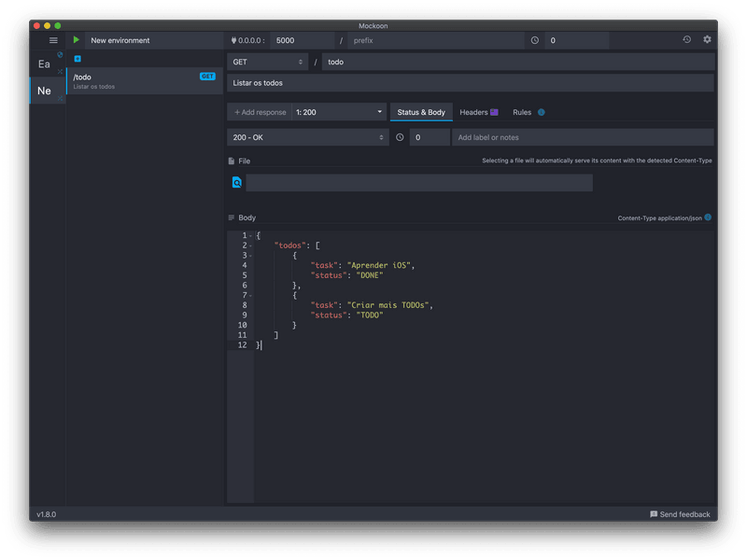Click the Content-Type application/json label
The height and width of the screenshot is (560, 747).
tap(659, 218)
